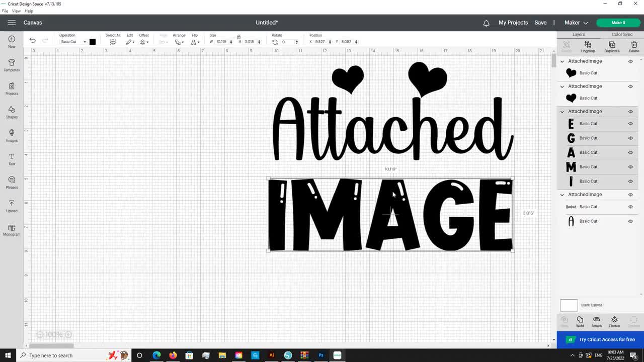This screenshot has height=362, width=644.
Task: Click the horizontal canvas scrollbar
Action: click(51, 345)
